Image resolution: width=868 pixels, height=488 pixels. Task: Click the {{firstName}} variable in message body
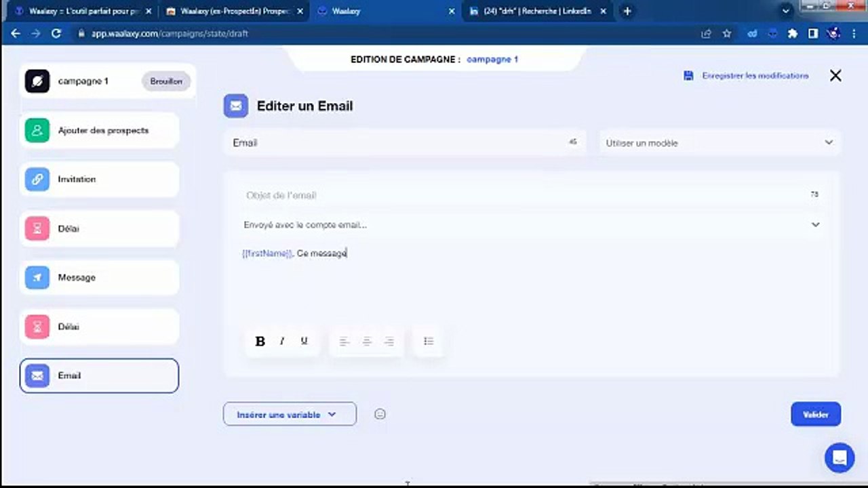[x=267, y=253]
